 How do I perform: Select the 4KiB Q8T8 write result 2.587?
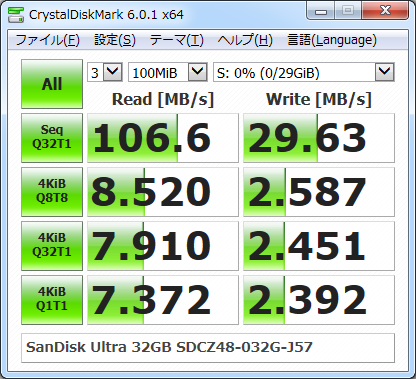[x=319, y=192]
